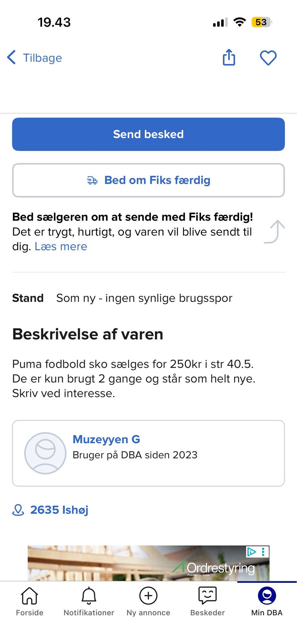Tap Bed om Fiks færdig button
The height and width of the screenshot is (644, 297).
[148, 180]
